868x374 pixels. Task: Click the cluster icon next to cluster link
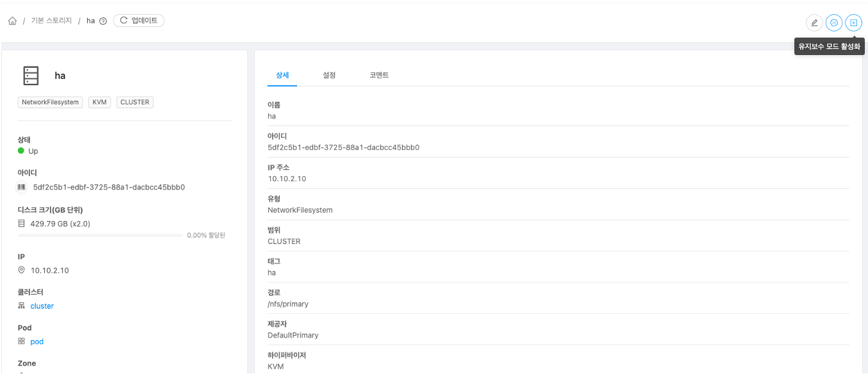21,306
